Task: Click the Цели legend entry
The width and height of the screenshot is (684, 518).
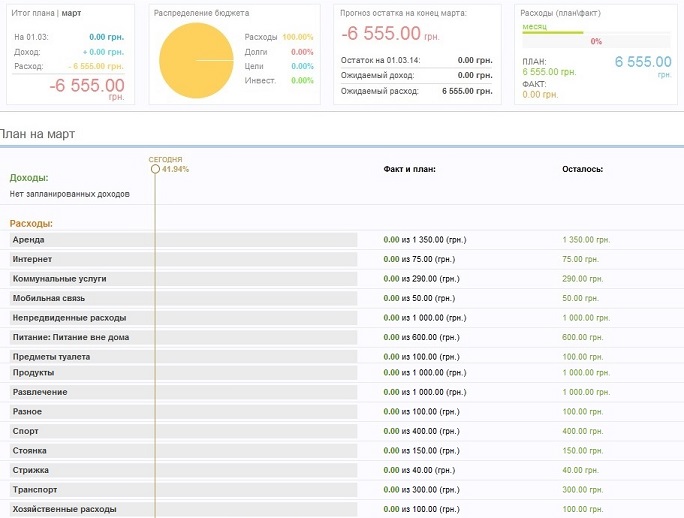Action: tap(256, 66)
